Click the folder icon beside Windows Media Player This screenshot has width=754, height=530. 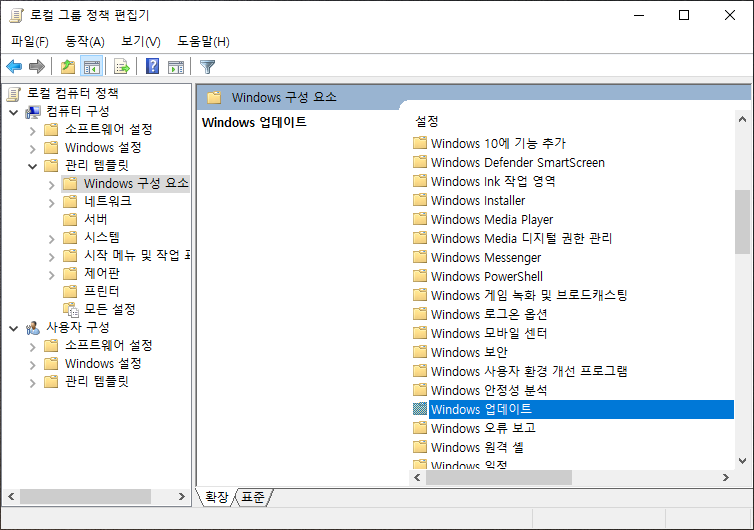pos(420,219)
